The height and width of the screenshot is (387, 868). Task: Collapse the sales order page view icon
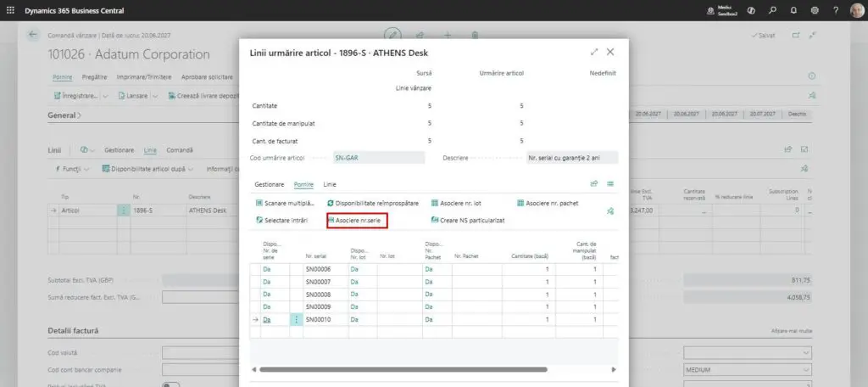[x=812, y=35]
